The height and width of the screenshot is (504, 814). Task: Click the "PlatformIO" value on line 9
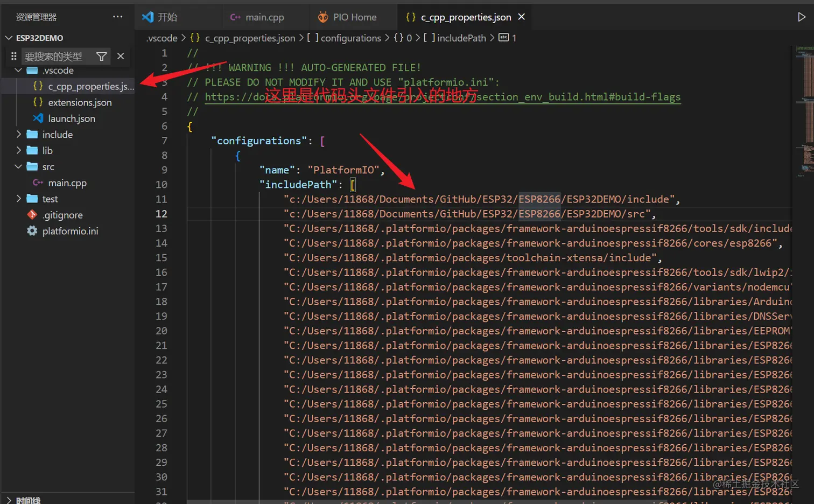[x=343, y=170]
